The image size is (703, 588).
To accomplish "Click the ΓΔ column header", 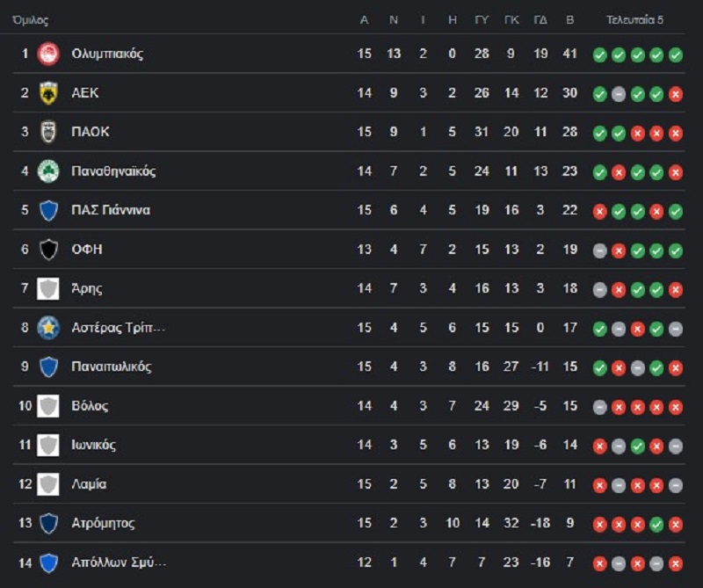I will click(x=540, y=19).
